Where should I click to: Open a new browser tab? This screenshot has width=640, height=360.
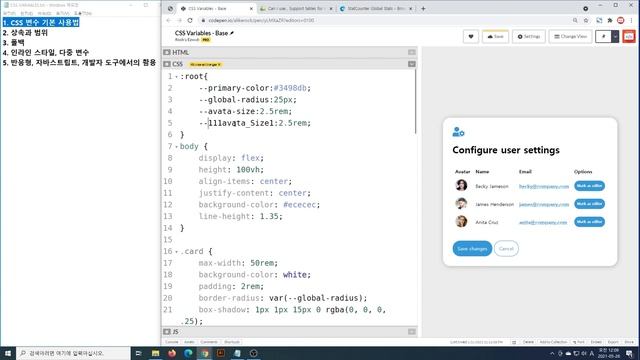click(423, 9)
